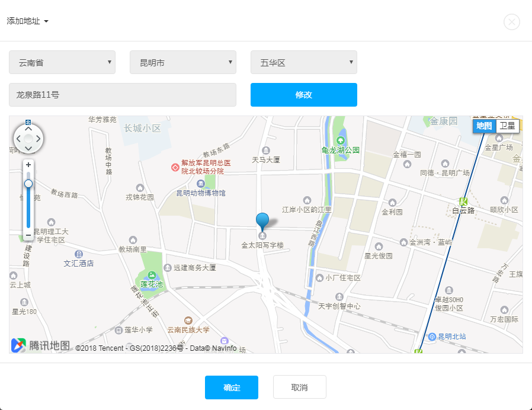Click the zoom slider handle
This screenshot has height=410, width=532.
28,184
